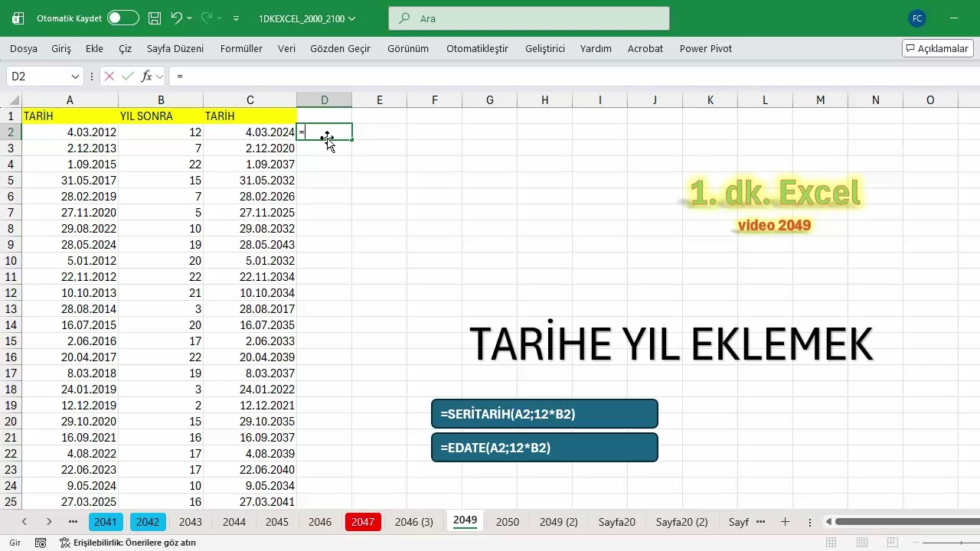Screen dimensions: 980x551
Task: Switch to the Formüller tab
Action: (x=241, y=48)
